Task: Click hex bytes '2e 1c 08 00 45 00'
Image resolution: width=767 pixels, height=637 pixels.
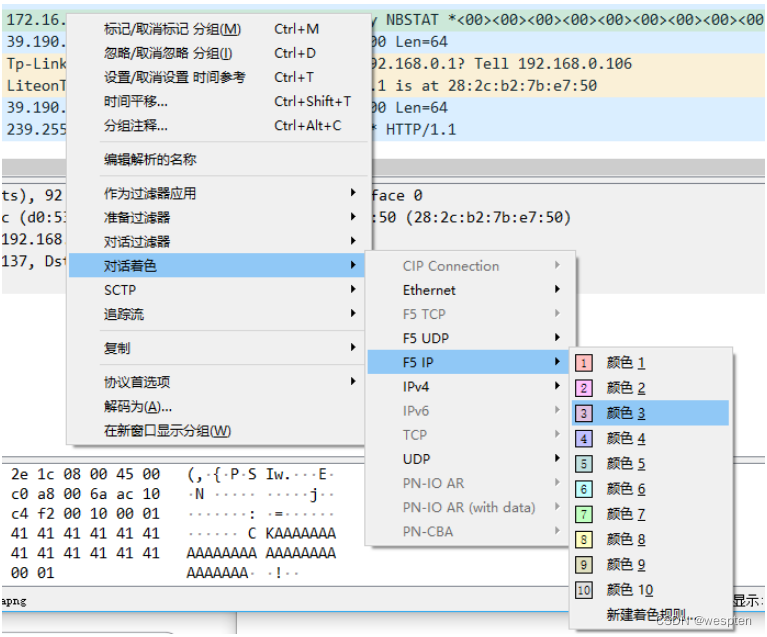Action: (86, 474)
